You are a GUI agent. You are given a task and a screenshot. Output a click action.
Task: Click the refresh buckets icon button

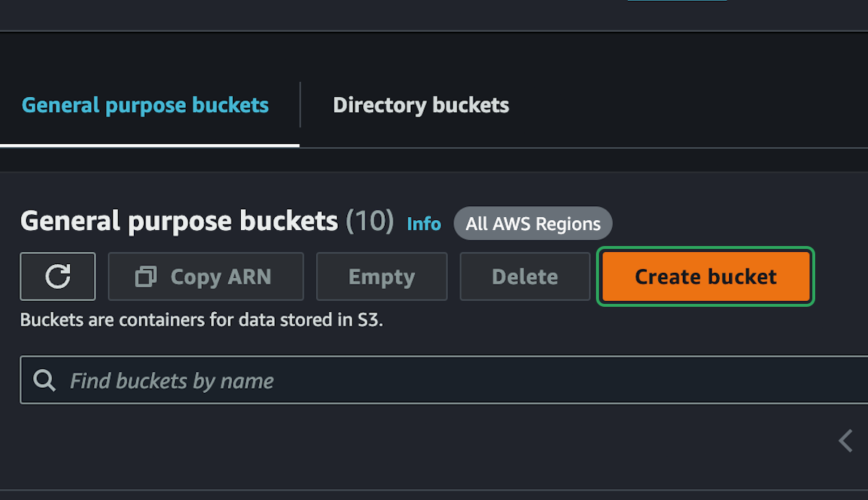tap(58, 276)
